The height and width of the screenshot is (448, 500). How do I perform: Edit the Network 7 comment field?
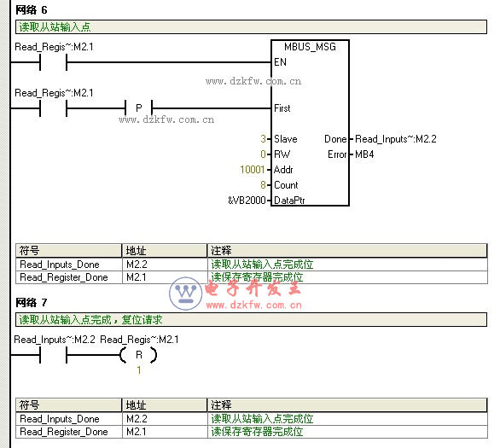point(251,319)
